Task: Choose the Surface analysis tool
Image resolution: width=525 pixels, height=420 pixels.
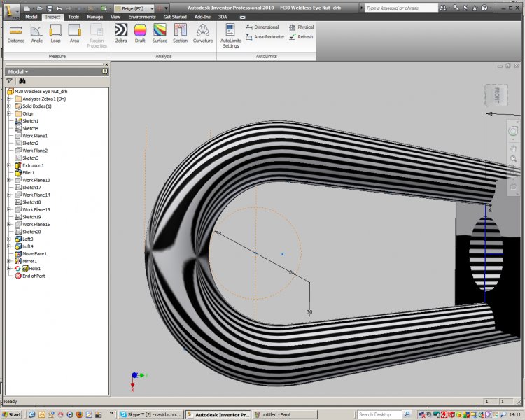Action: click(x=160, y=33)
